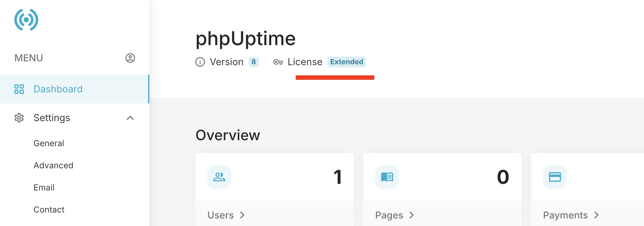Click the phpUptime logo icon
Screen dimensions: 644x226
tap(26, 20)
